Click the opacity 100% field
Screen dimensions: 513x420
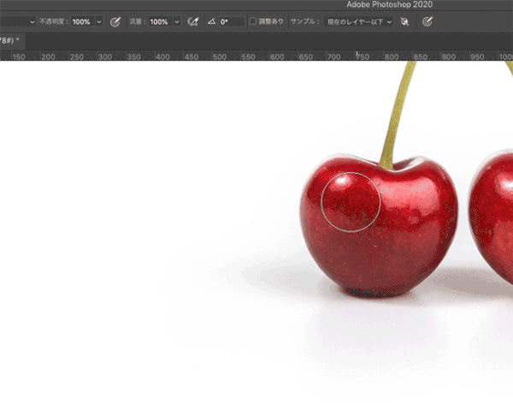coord(82,22)
